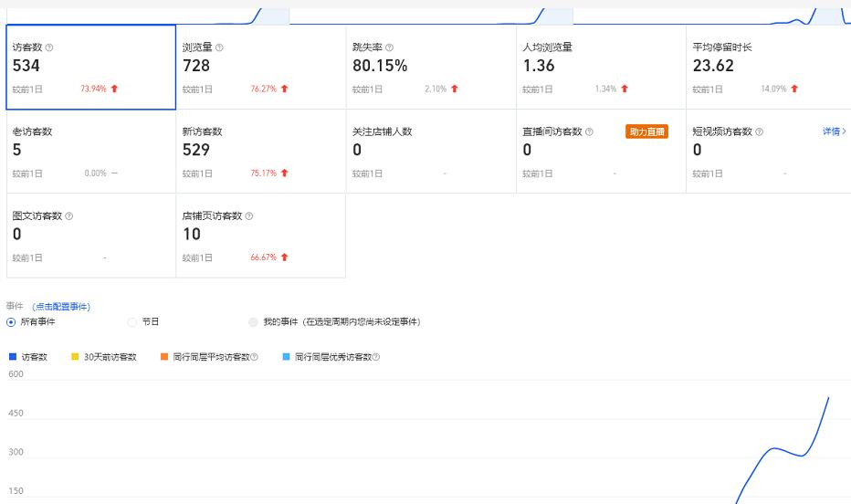Screen dimensions: 851x504
Task: Select the 所有事件 radio button
Action: pos(11,322)
